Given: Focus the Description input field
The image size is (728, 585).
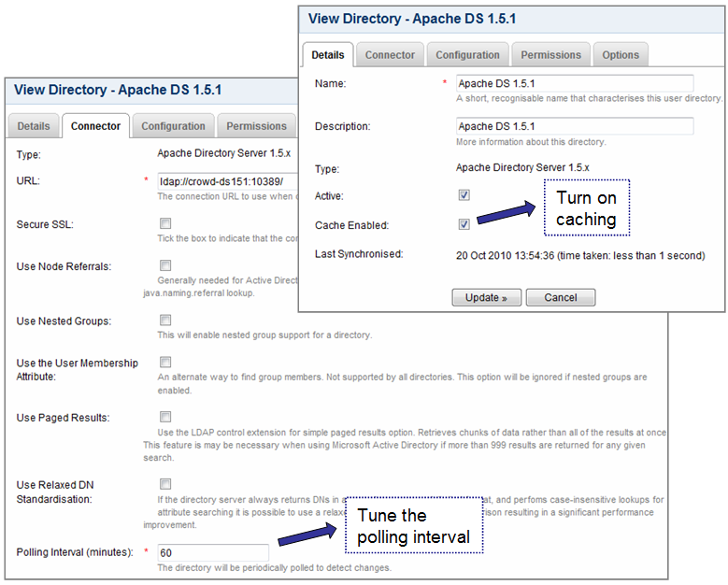Looking at the screenshot, I should (x=575, y=126).
